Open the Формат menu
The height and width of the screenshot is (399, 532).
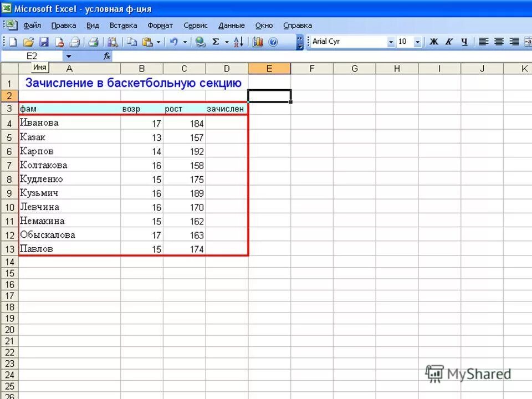point(160,25)
